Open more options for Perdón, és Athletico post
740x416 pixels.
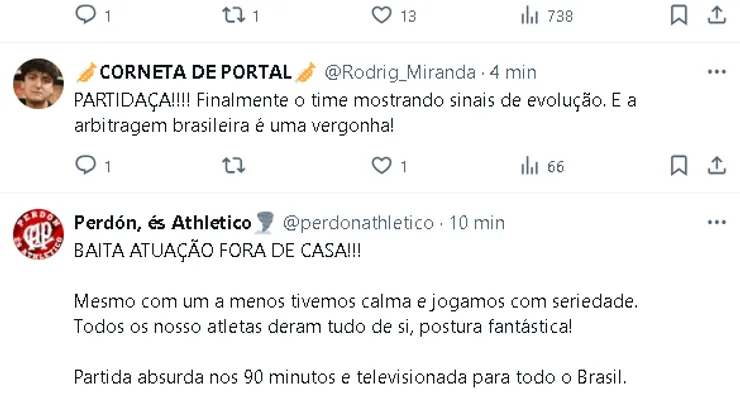(x=716, y=222)
